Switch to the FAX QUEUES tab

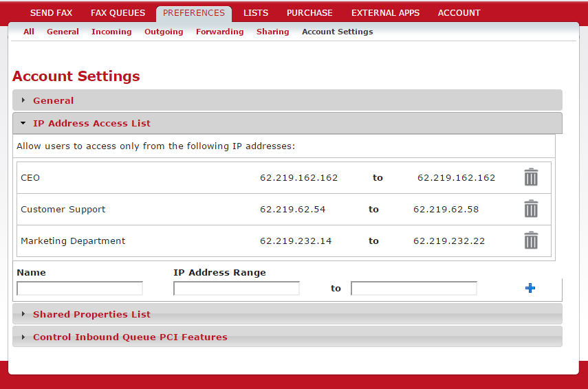tap(118, 13)
